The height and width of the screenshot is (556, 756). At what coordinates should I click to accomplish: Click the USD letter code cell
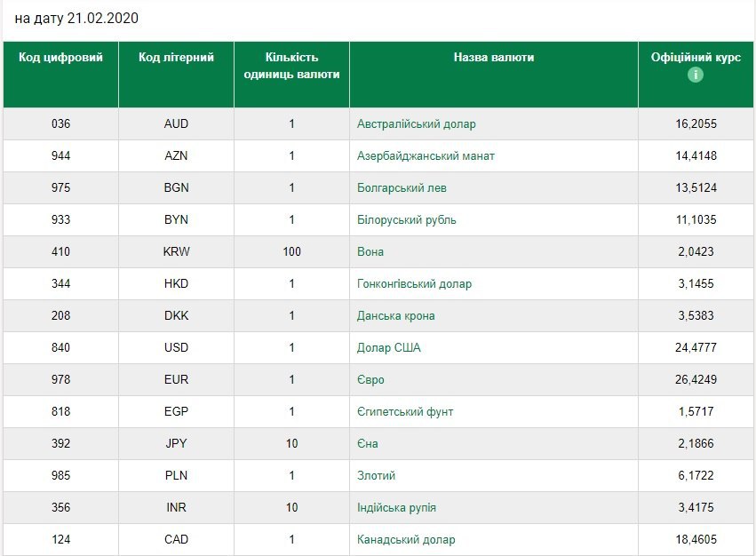[176, 348]
